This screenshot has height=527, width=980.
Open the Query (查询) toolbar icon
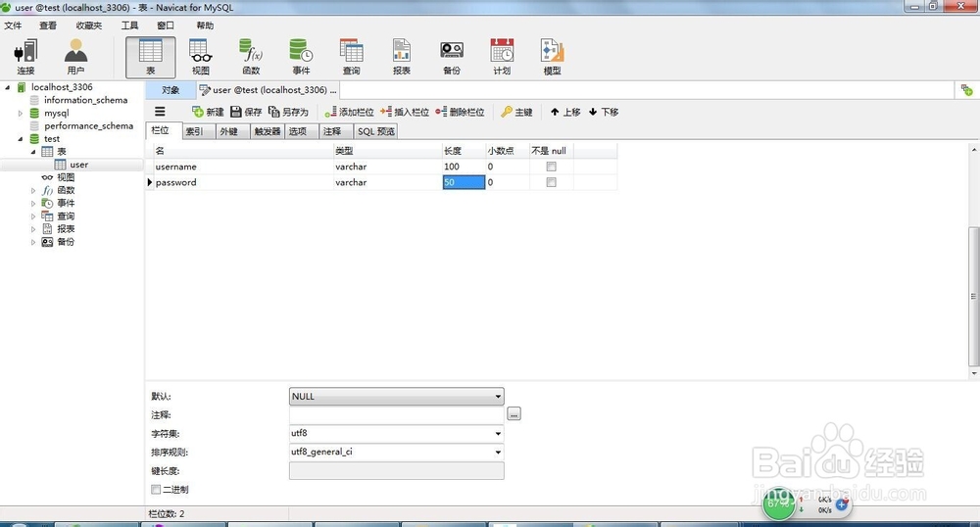pos(351,58)
